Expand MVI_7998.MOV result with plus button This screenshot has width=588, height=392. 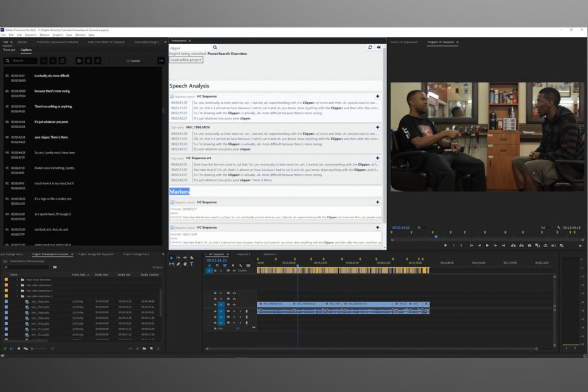point(378,127)
